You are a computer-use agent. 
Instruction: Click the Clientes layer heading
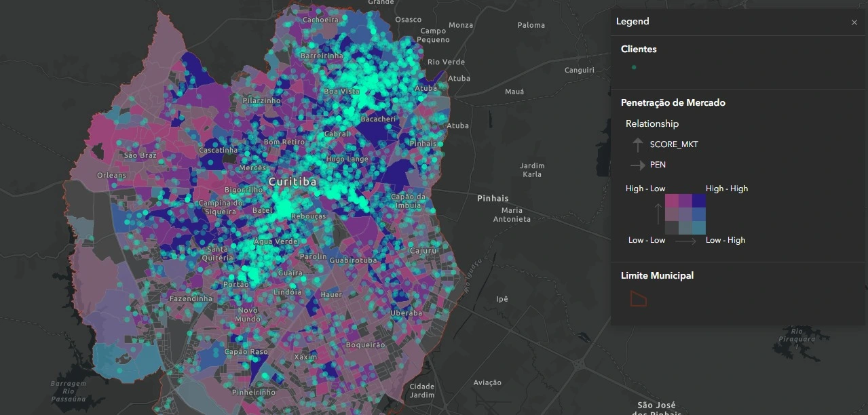[x=639, y=49]
